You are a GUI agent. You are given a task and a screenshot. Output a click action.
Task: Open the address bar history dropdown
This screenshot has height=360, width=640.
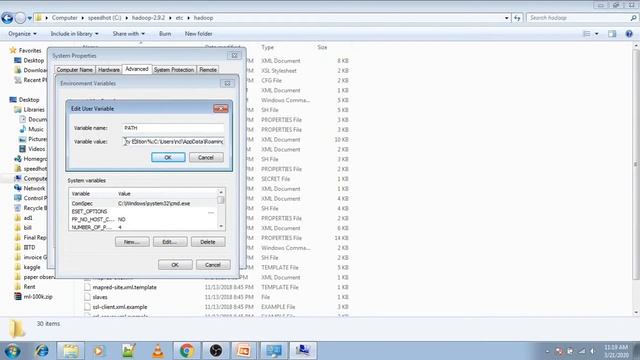(x=507, y=18)
